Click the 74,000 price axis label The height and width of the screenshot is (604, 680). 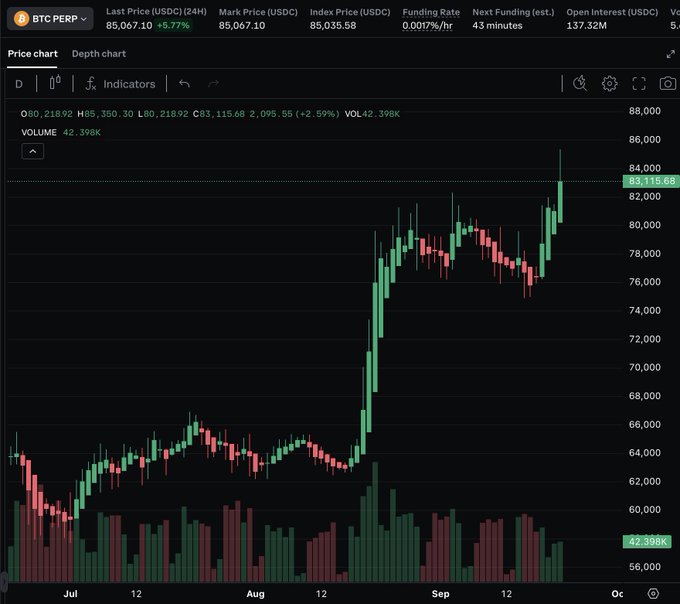pyautogui.click(x=644, y=310)
